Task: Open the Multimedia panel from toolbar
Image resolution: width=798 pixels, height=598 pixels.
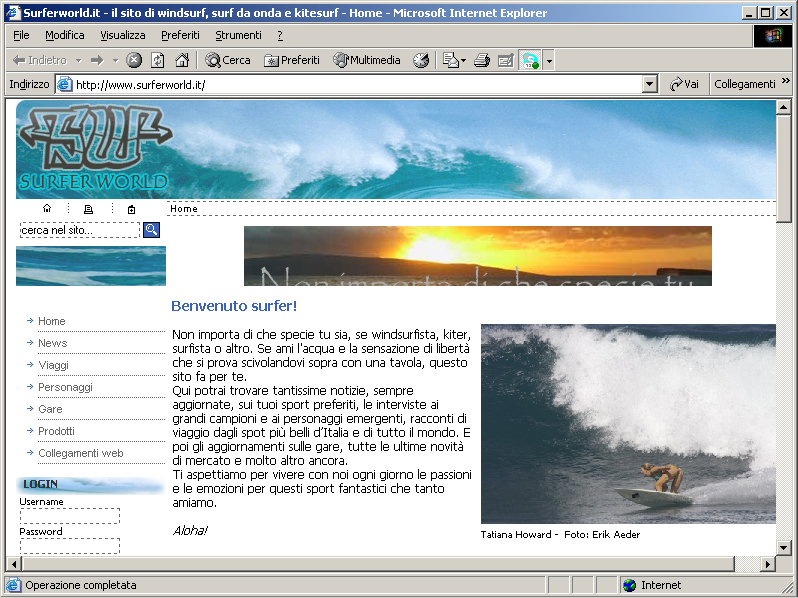Action: (366, 60)
